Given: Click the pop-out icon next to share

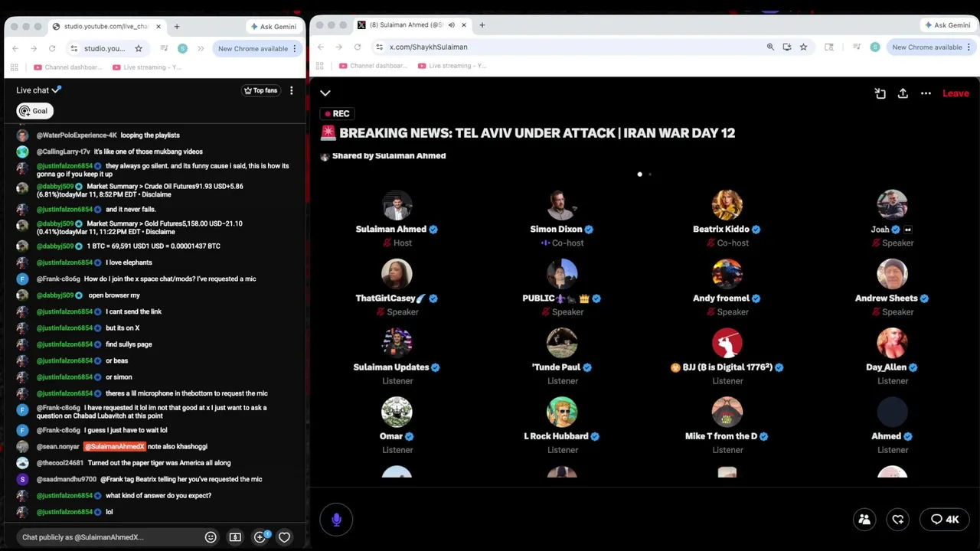Looking at the screenshot, I should (x=880, y=93).
